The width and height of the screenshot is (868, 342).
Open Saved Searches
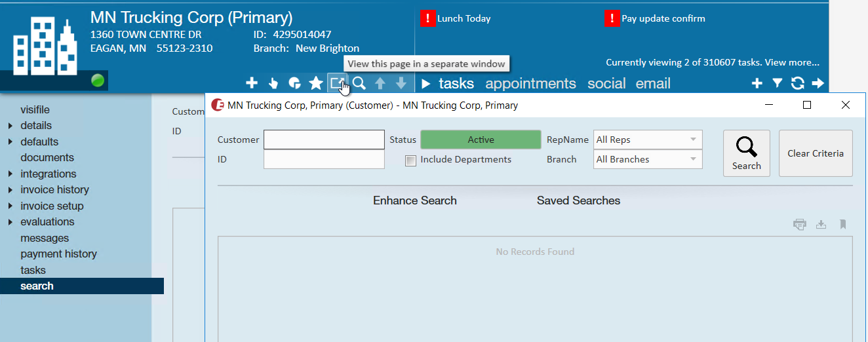[x=578, y=200]
